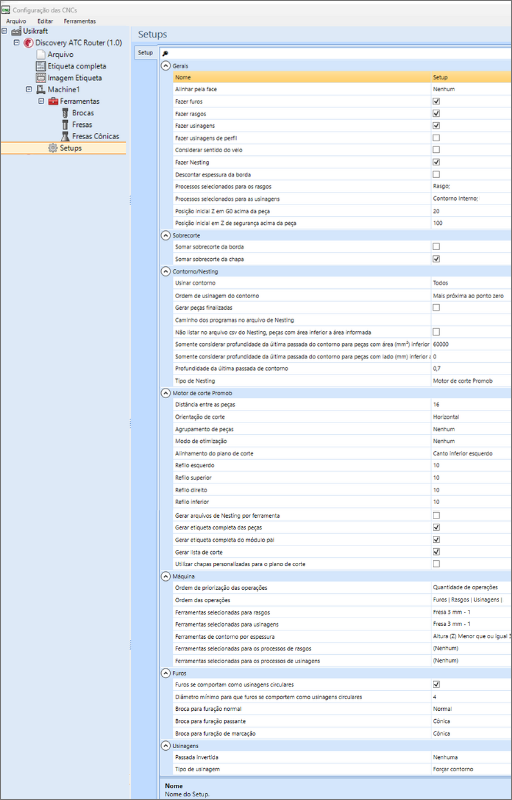Click the Brocas drill bit icon
The height and width of the screenshot is (800, 512).
pos(65,113)
